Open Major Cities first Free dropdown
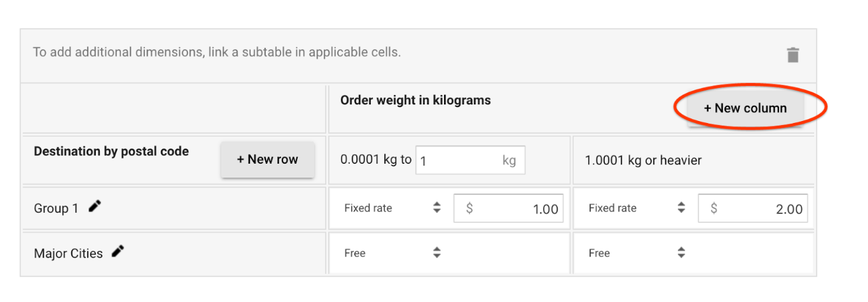 [x=392, y=253]
